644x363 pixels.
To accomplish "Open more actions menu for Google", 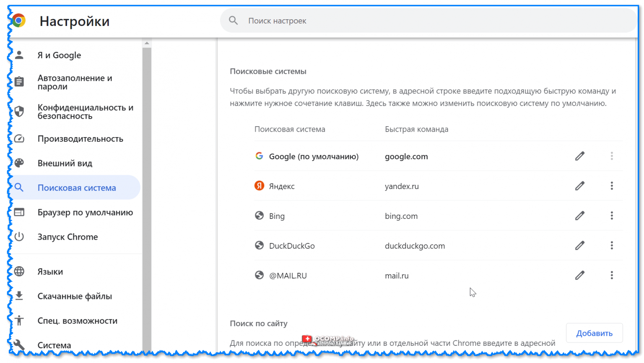I will (x=612, y=156).
